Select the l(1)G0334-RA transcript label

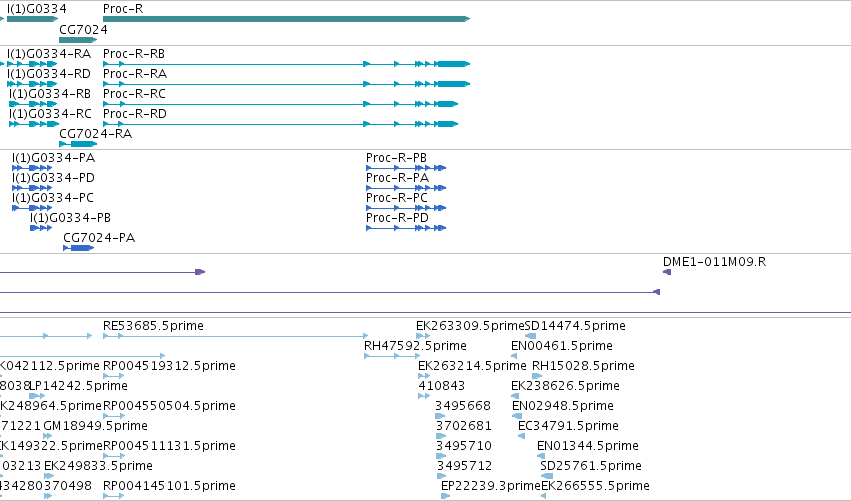tap(49, 54)
